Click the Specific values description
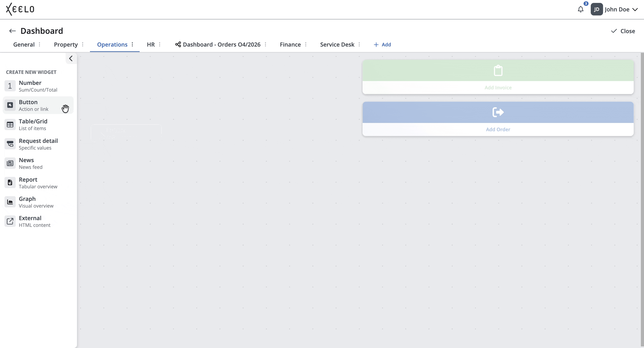644x348 pixels. coord(35,148)
